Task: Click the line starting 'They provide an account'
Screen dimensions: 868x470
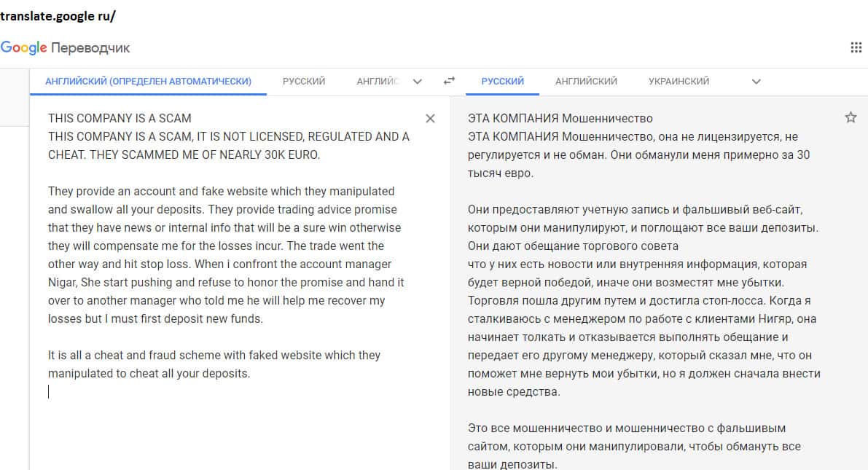Action: pos(221,192)
